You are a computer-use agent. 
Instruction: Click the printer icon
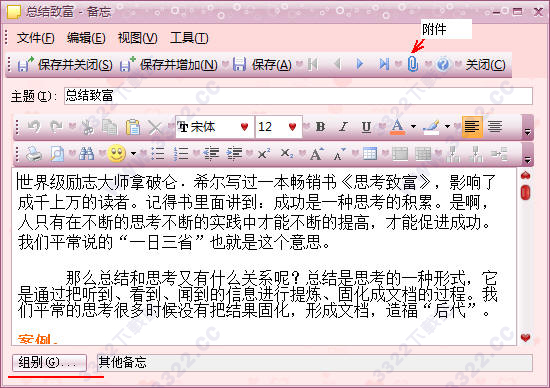pyautogui.click(x=34, y=154)
